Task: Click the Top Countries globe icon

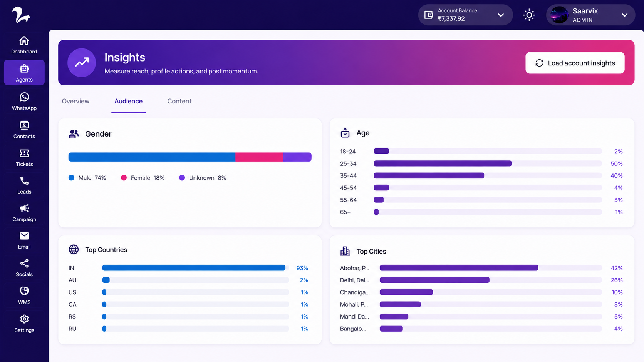Action: tap(74, 249)
